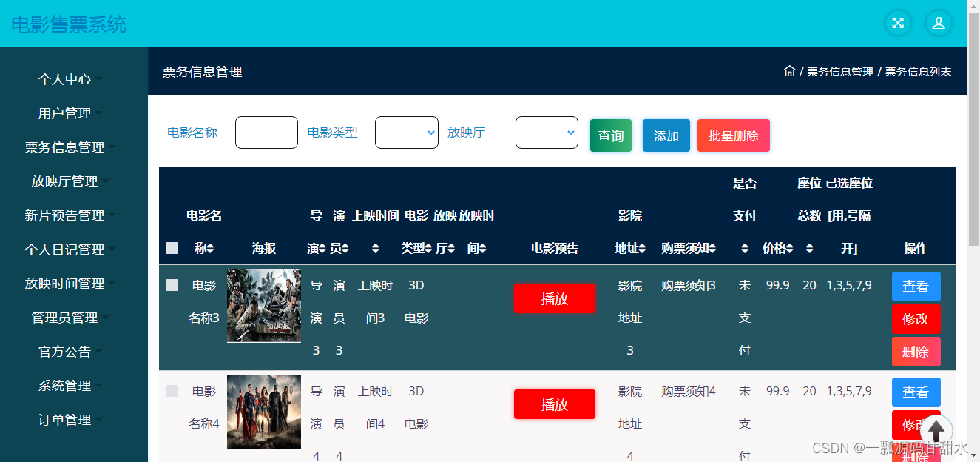Expand 票务信息管理 sidebar menu

(70, 147)
